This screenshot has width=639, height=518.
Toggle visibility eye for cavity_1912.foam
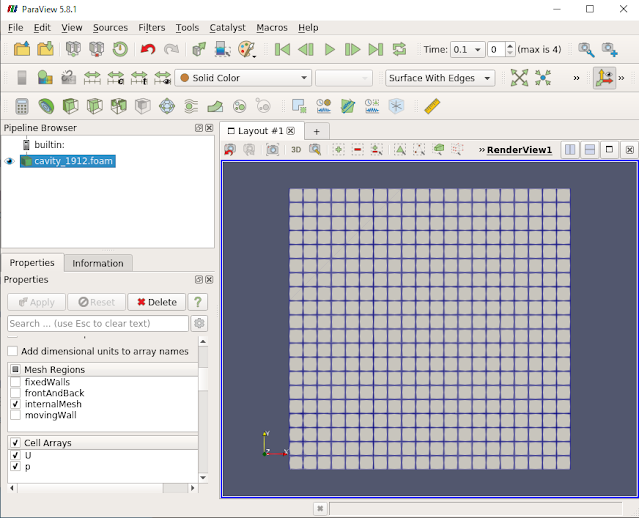(x=9, y=161)
